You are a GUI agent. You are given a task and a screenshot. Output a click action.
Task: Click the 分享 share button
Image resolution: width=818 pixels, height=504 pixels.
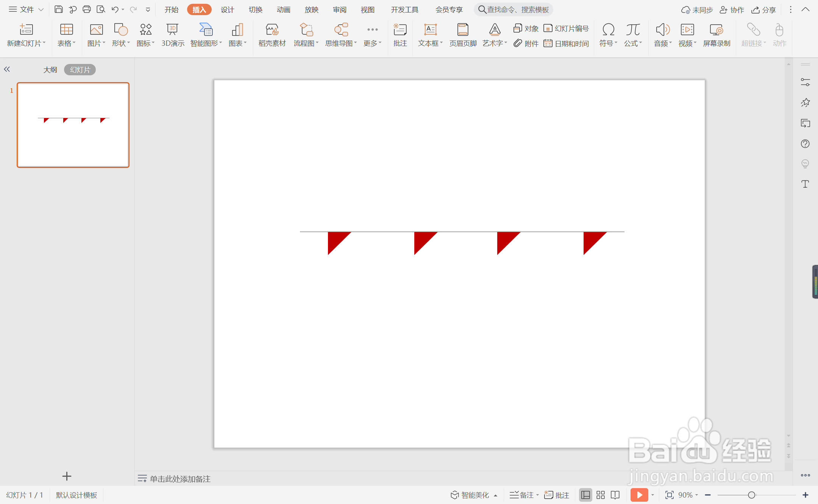point(763,10)
